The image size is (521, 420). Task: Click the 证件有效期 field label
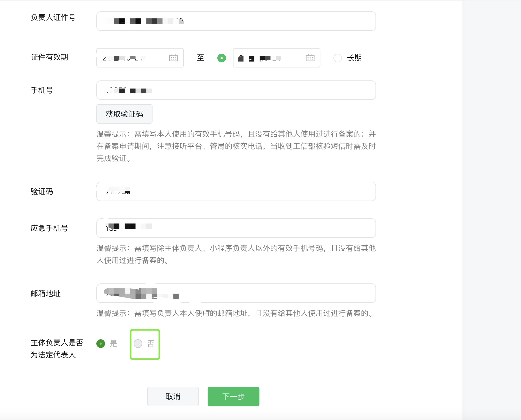49,57
